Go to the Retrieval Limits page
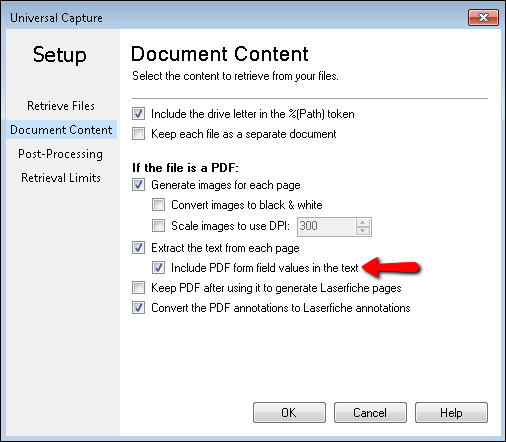The image size is (506, 442). [x=61, y=178]
